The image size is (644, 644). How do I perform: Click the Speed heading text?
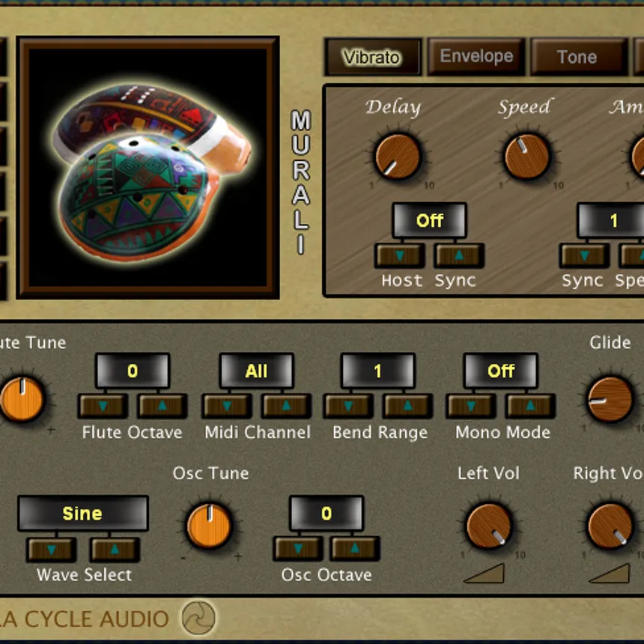[526, 108]
